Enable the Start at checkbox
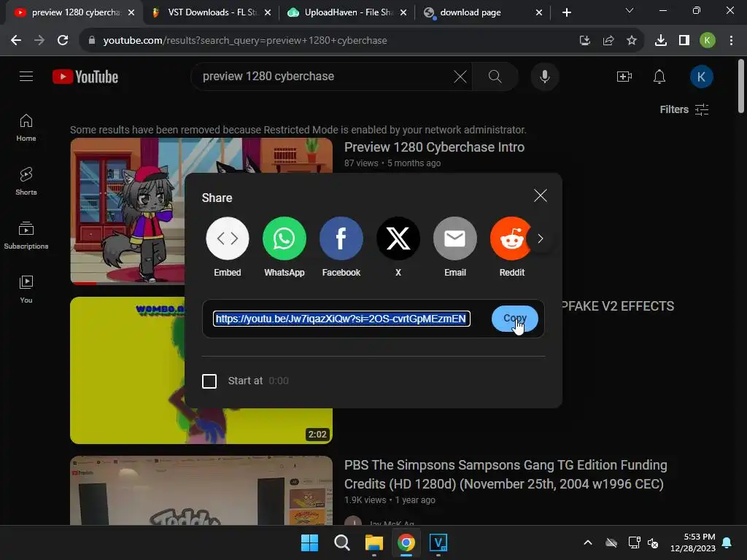 (x=209, y=381)
